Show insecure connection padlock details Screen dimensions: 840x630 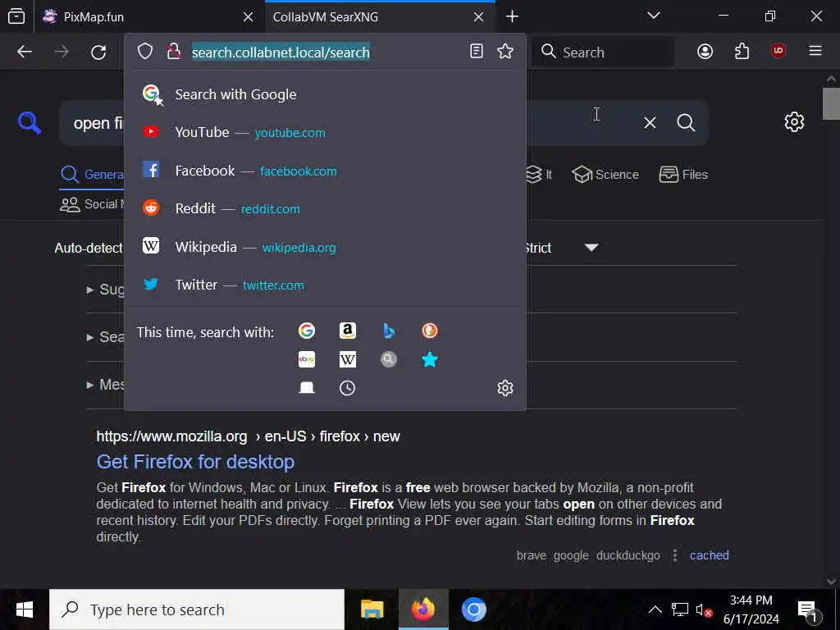pos(173,52)
